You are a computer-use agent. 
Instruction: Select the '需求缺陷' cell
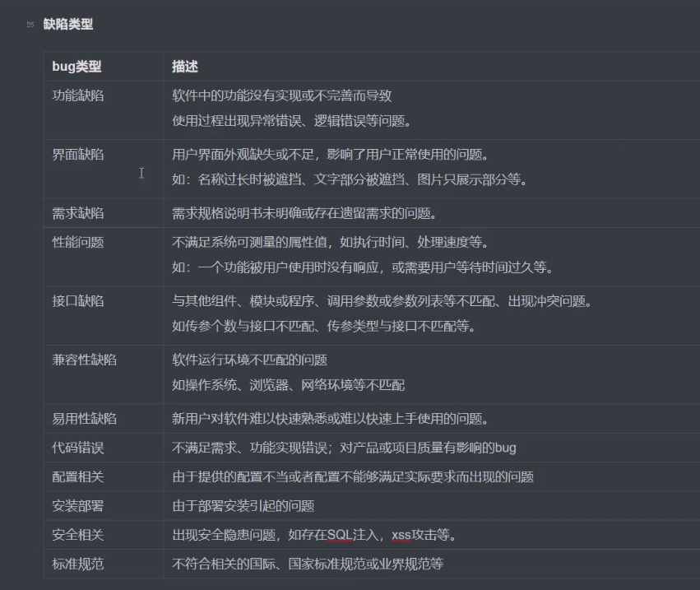point(103,213)
